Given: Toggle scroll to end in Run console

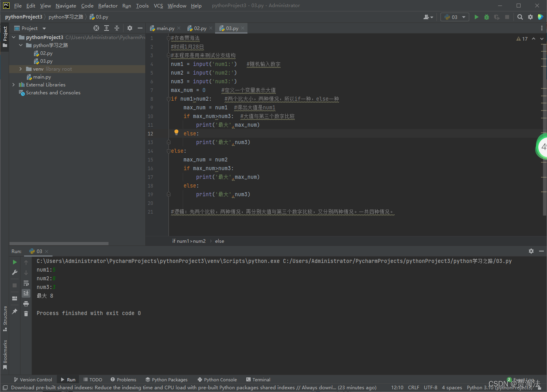Looking at the screenshot, I should pyautogui.click(x=26, y=293).
